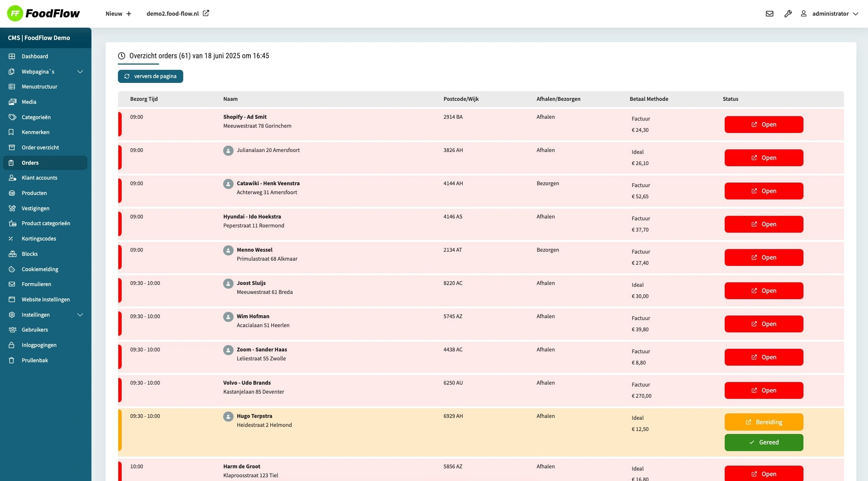
Task: Expand the Webpagina's submenu chevron
Action: (x=80, y=72)
